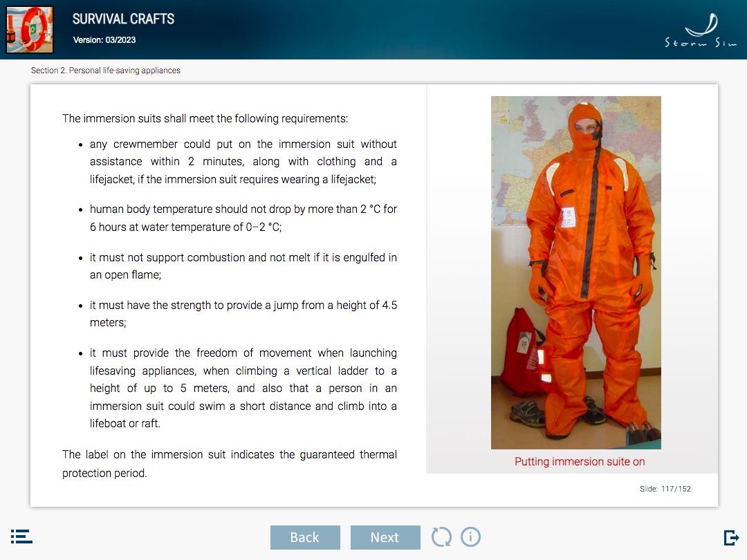Click the bullet about 4.5 meters jump
This screenshot has height=560, width=747.
pyautogui.click(x=243, y=313)
